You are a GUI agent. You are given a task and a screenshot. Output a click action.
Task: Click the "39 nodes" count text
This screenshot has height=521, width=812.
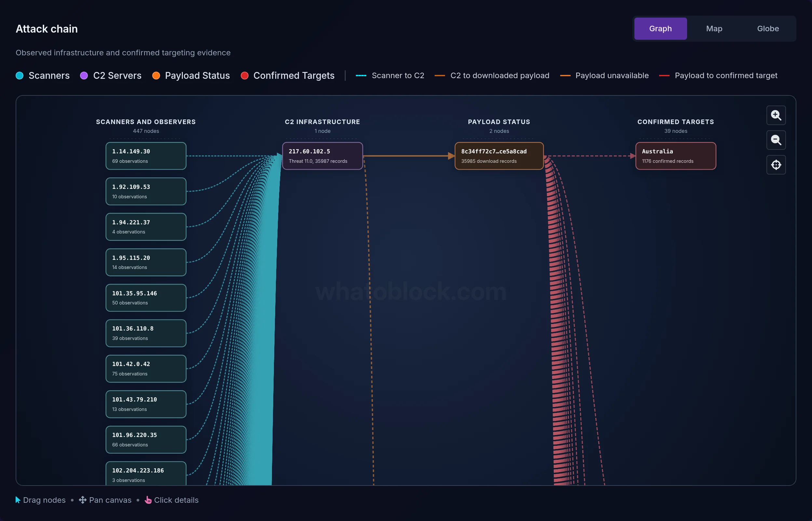click(675, 131)
